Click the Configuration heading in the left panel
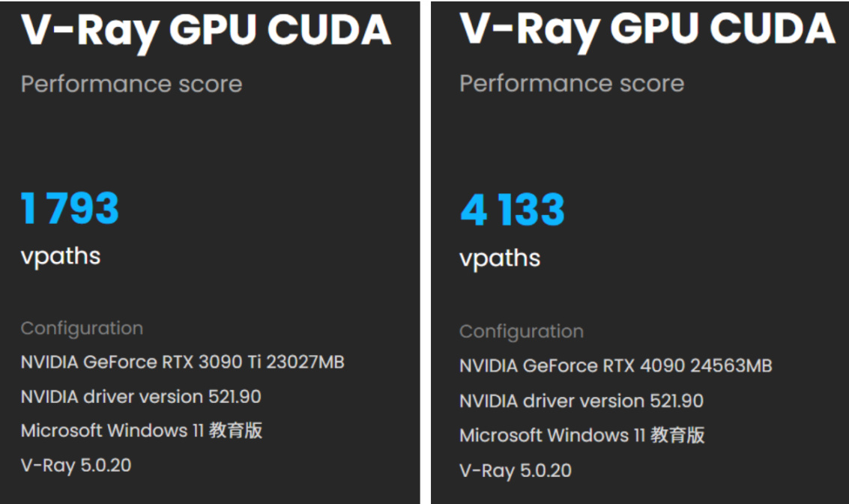Image resolution: width=849 pixels, height=504 pixels. pyautogui.click(x=82, y=328)
